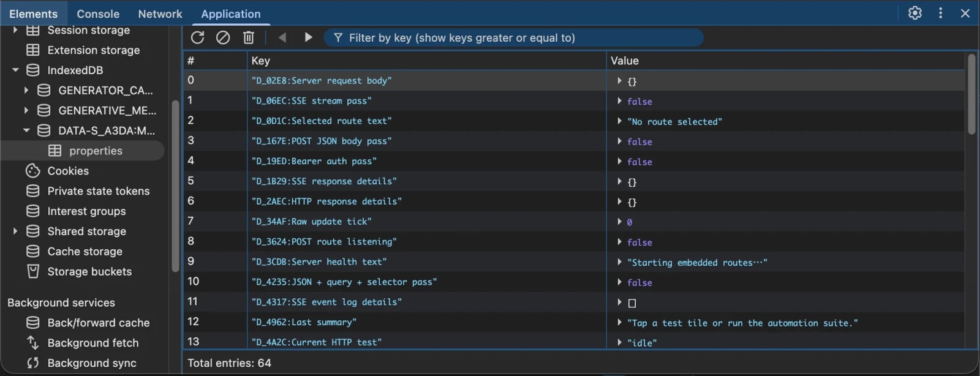Show the next page of entries

click(x=308, y=37)
